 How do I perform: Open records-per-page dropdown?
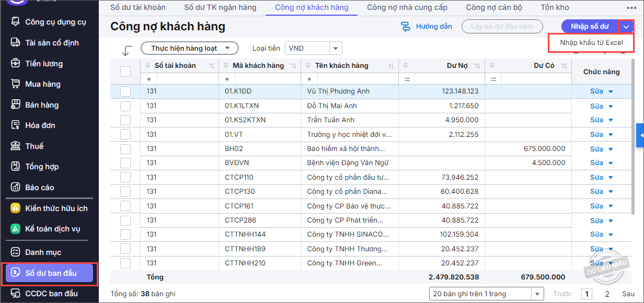537,294
